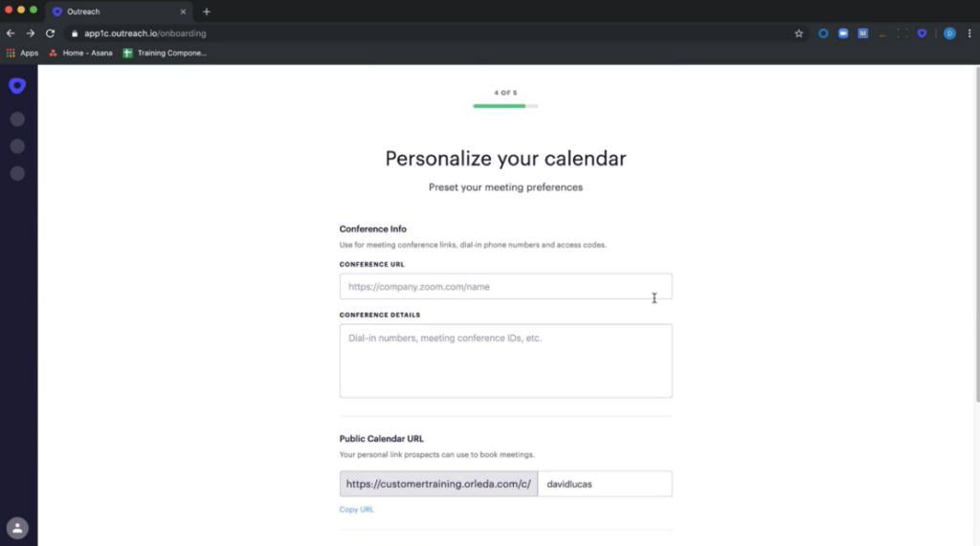980x546 pixels.
Task: Click the browser address bar URL
Action: pos(145,33)
